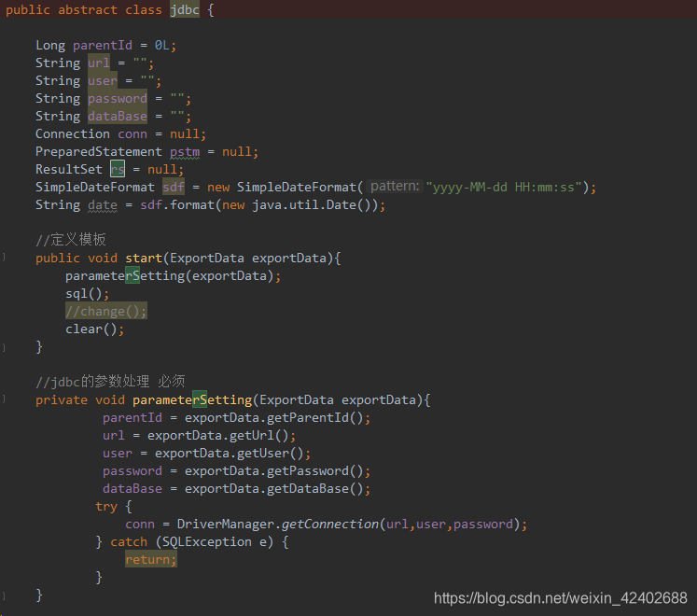Collapse the parameterSetting method fold marker

coord(4,399)
